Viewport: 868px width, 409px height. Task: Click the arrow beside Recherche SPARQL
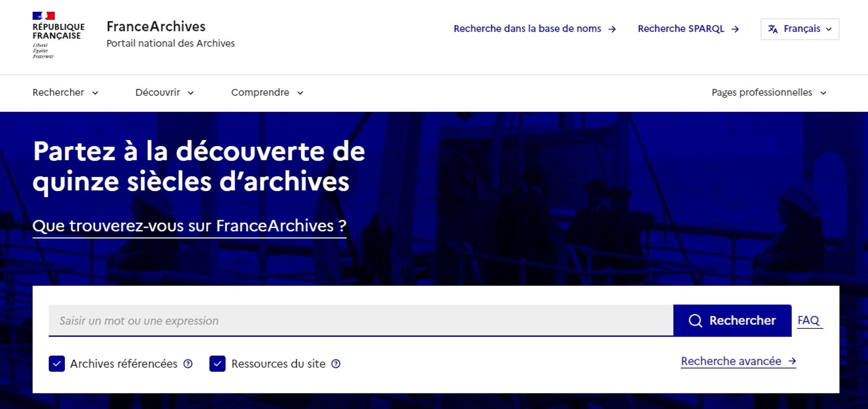tap(735, 29)
